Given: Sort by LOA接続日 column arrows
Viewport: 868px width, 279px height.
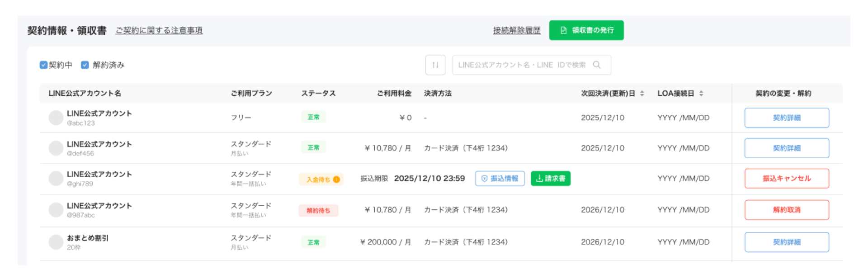Looking at the screenshot, I should coord(701,94).
